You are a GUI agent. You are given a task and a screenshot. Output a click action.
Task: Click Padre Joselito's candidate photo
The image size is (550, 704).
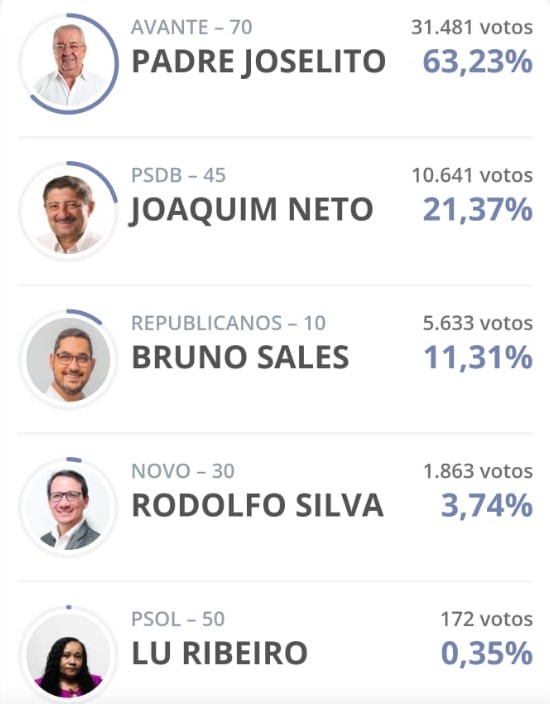click(68, 64)
